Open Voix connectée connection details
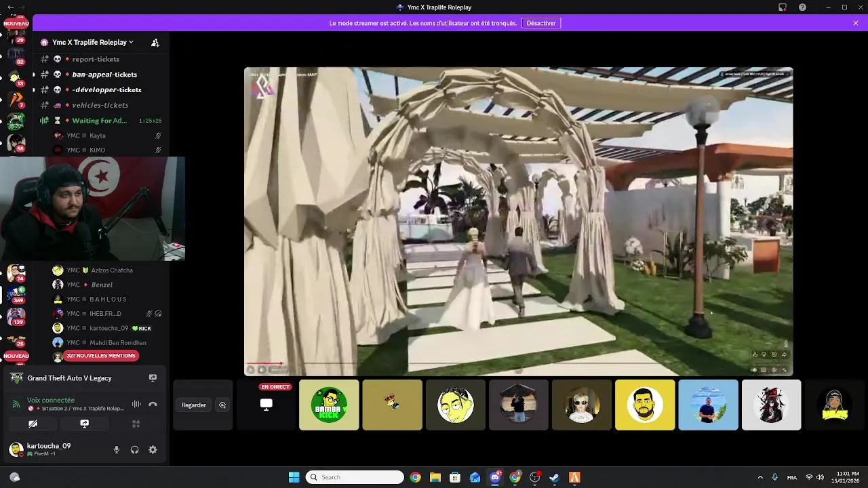The image size is (868, 488). (x=51, y=401)
